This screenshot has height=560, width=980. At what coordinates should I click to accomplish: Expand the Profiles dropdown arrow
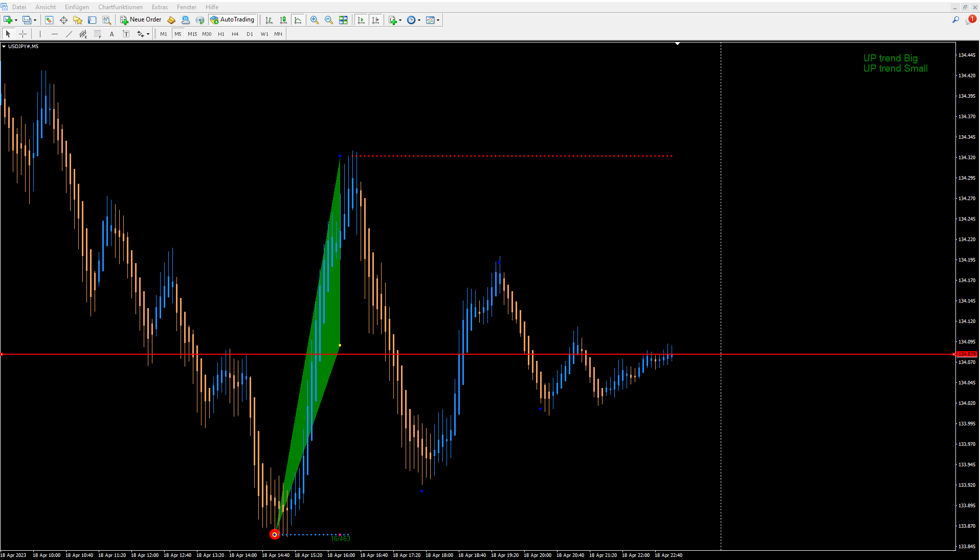[35, 20]
